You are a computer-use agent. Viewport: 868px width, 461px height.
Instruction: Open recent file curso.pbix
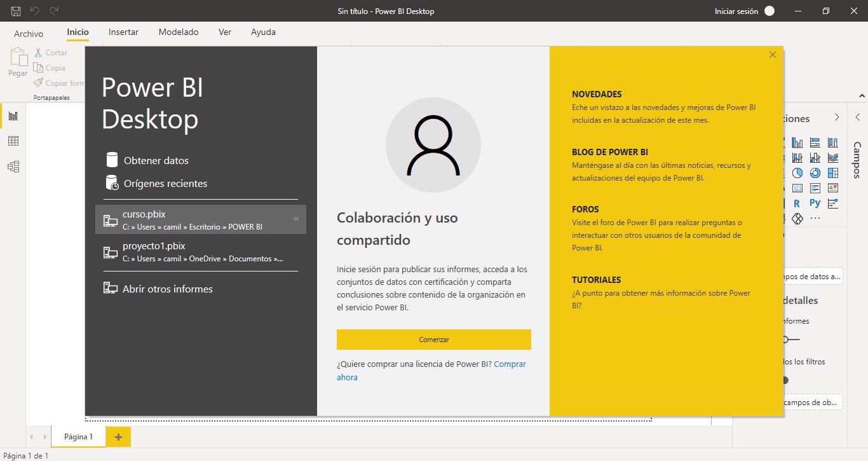(x=201, y=219)
